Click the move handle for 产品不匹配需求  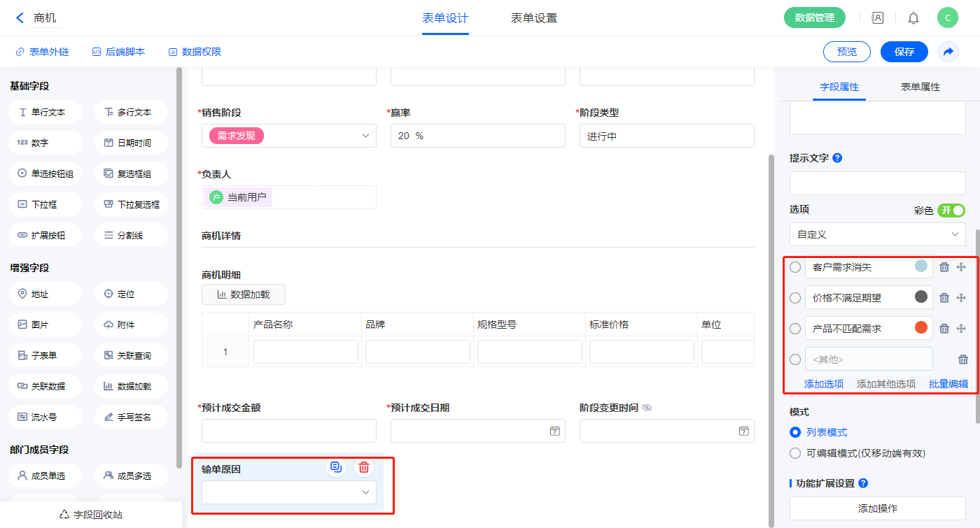coord(961,329)
